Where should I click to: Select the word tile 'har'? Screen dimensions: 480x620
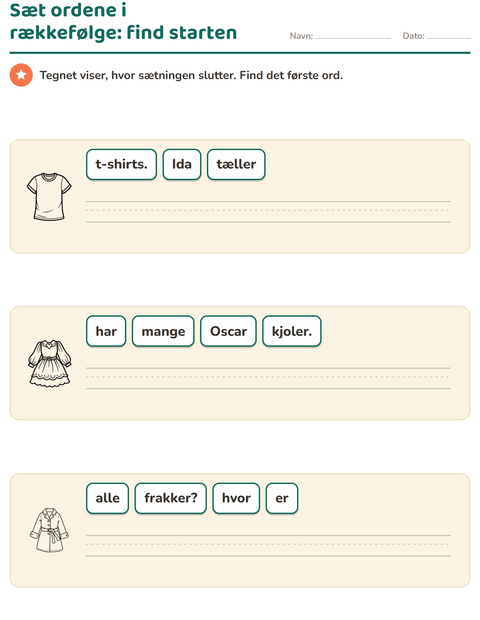[x=106, y=331]
